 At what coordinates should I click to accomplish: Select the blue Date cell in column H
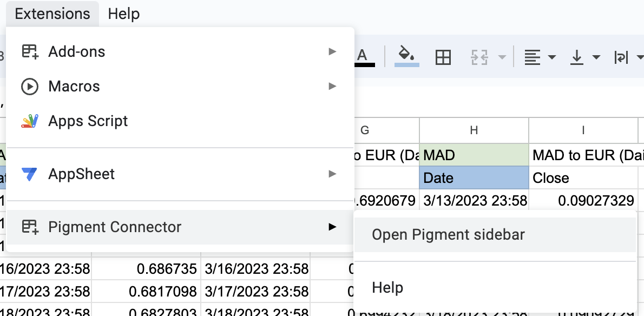[x=474, y=177]
